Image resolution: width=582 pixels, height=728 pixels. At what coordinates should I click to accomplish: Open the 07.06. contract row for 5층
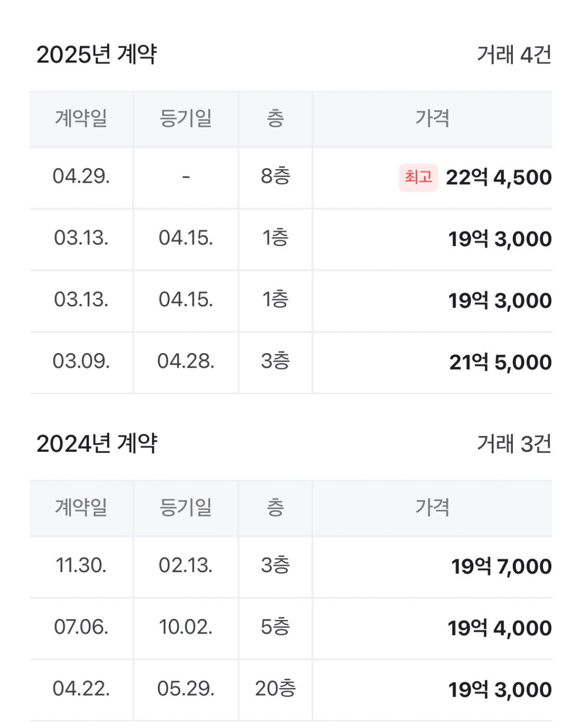point(291,628)
